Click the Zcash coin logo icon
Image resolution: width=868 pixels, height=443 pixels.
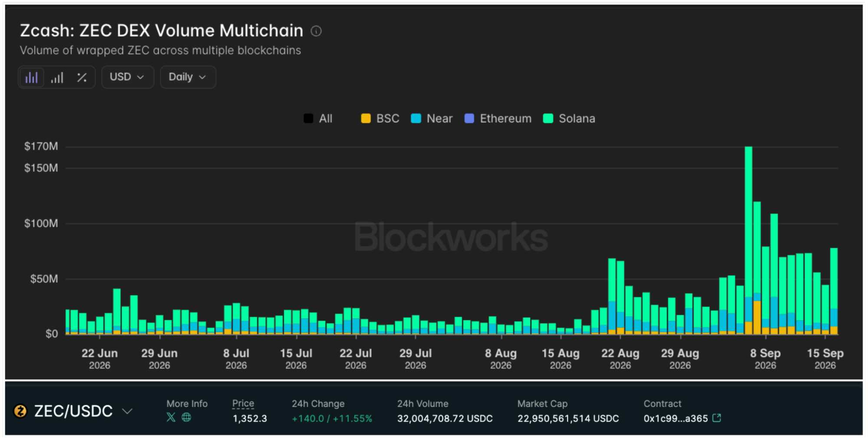(x=20, y=411)
